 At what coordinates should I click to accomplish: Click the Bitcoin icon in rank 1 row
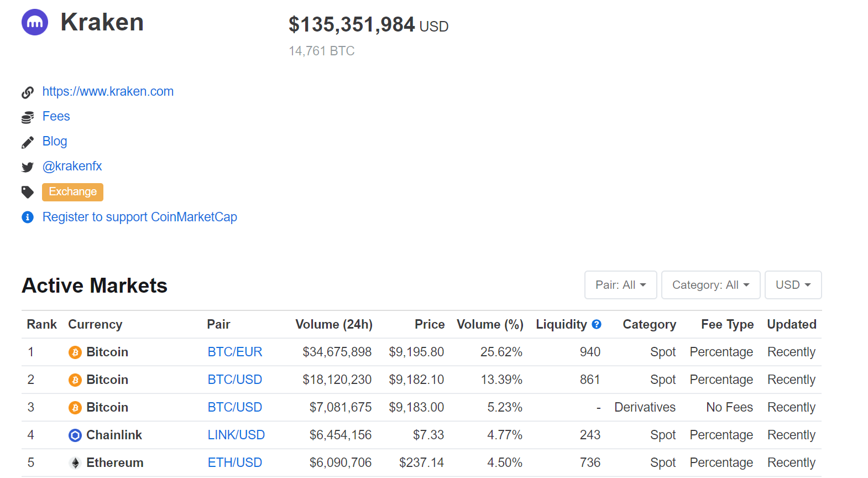[x=75, y=352]
